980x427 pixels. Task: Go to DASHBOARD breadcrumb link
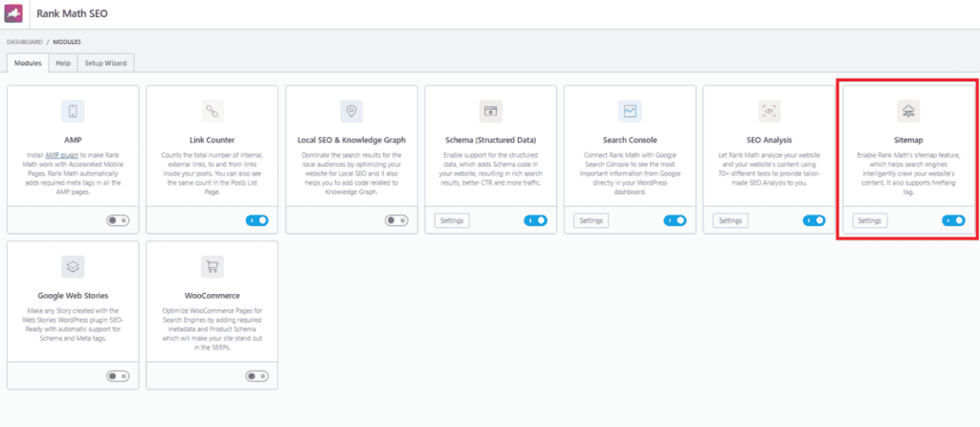pyautogui.click(x=24, y=42)
